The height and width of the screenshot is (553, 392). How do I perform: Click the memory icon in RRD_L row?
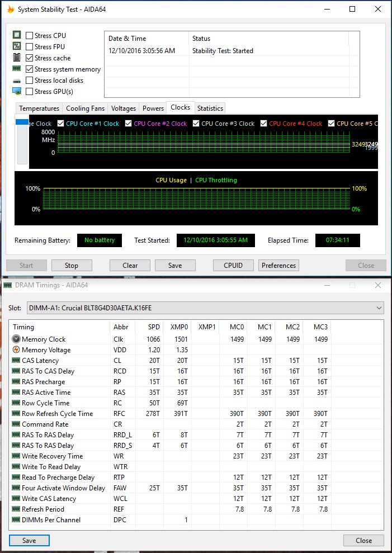pyautogui.click(x=16, y=434)
